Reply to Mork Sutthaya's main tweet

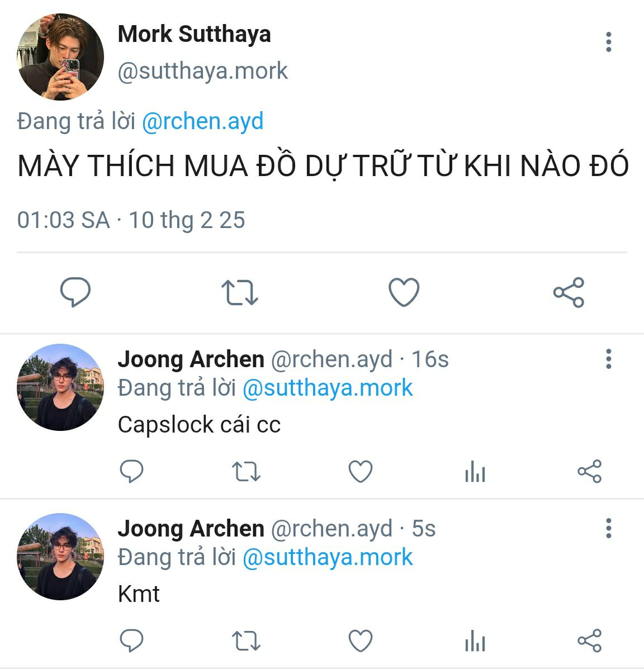tap(75, 292)
